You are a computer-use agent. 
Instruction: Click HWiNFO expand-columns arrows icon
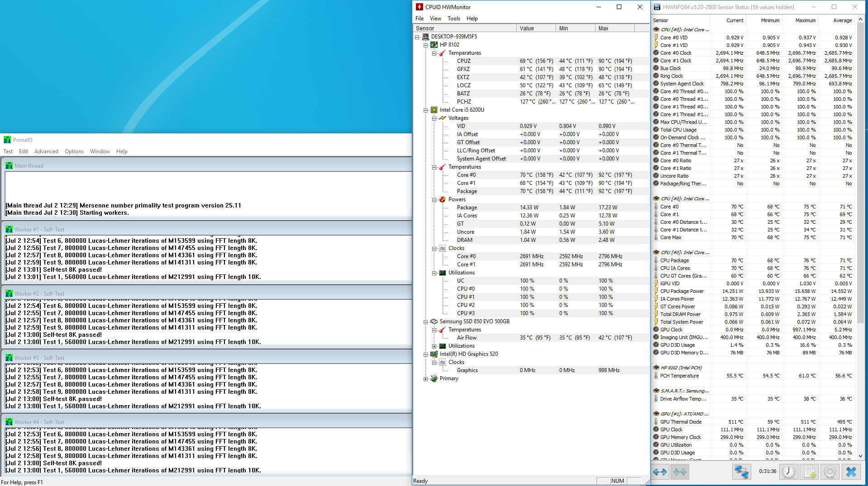click(x=660, y=472)
